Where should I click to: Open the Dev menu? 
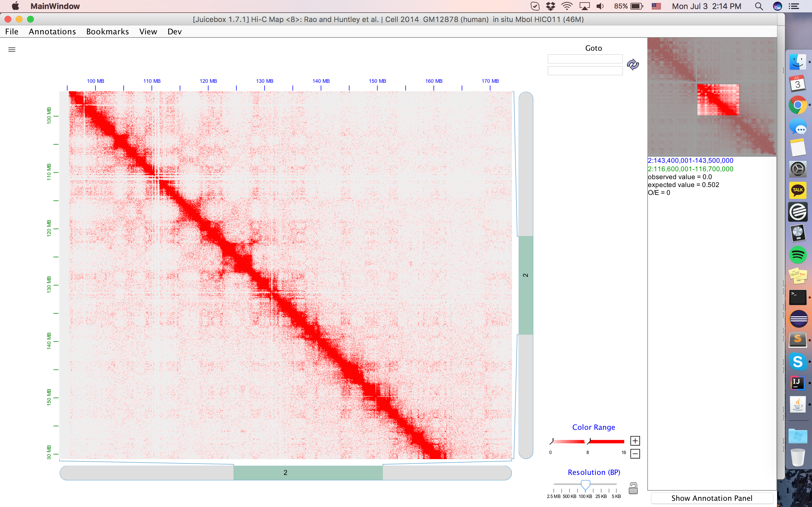174,31
